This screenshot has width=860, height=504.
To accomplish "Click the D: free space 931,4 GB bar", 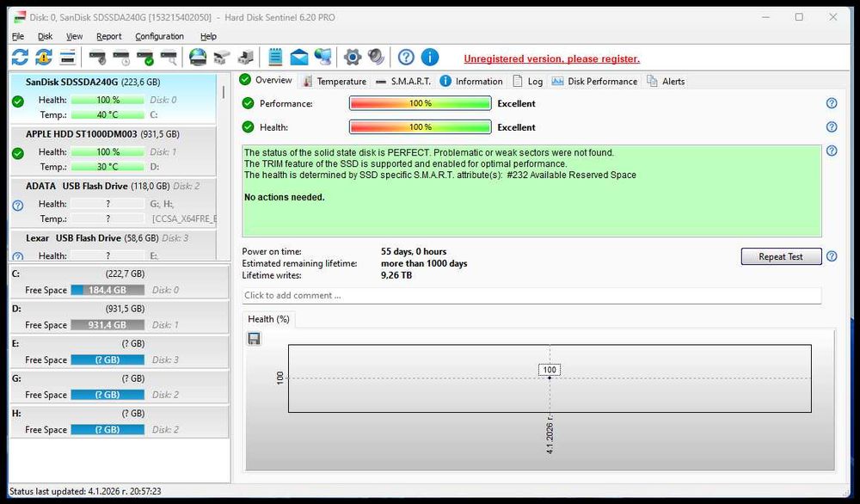I will [107, 325].
